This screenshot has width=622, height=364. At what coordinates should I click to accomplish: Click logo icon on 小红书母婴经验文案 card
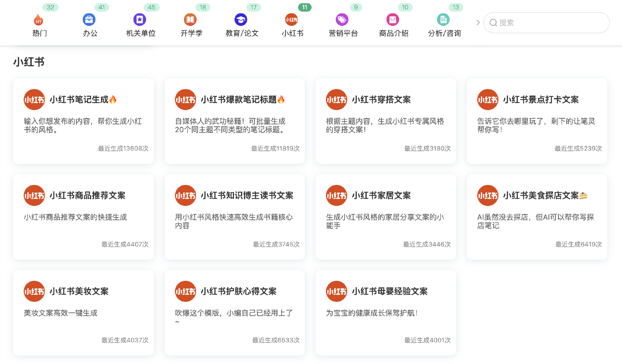tap(336, 291)
